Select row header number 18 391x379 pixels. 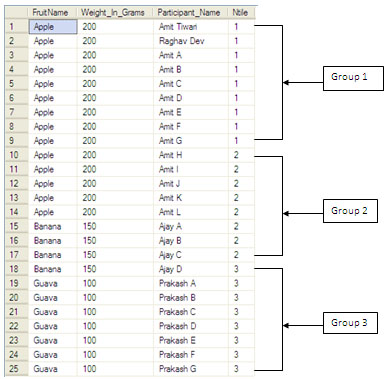17,269
